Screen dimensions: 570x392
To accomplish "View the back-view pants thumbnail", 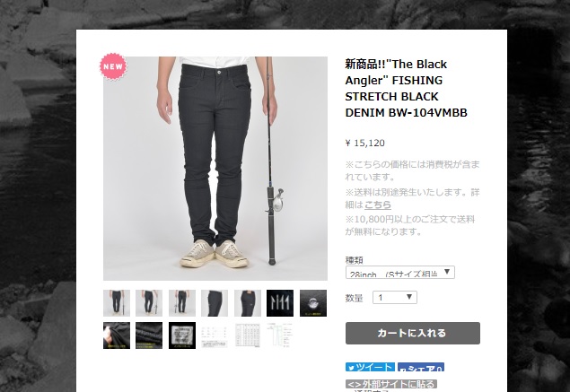I will (248, 303).
